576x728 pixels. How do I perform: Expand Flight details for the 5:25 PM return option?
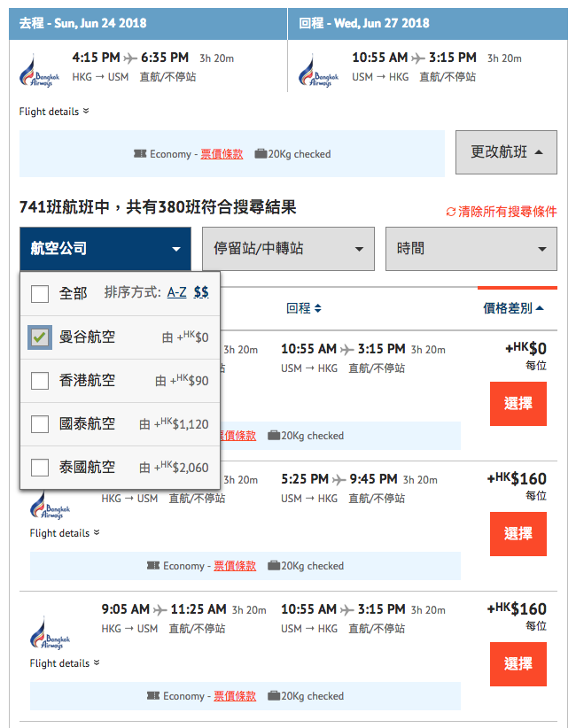[x=65, y=533]
